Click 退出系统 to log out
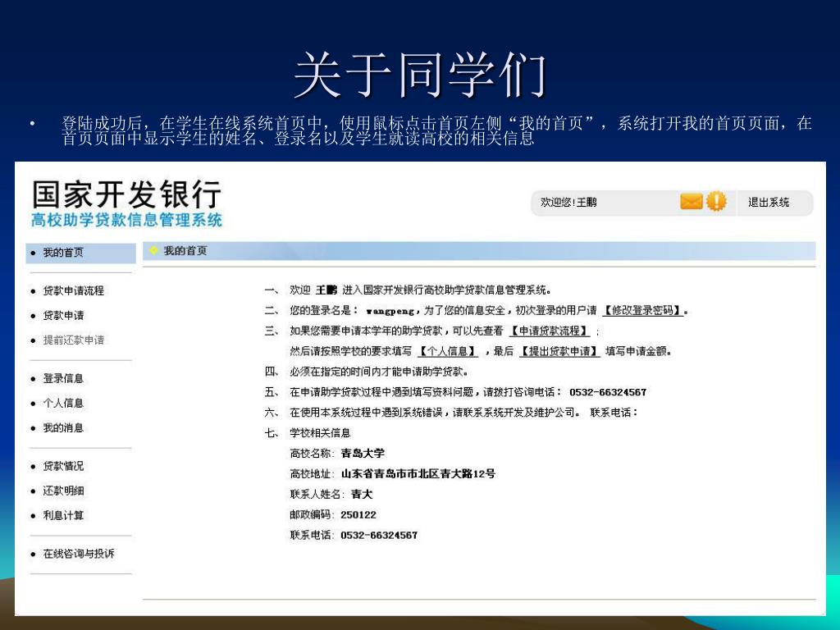Image resolution: width=840 pixels, height=630 pixels. [x=768, y=203]
